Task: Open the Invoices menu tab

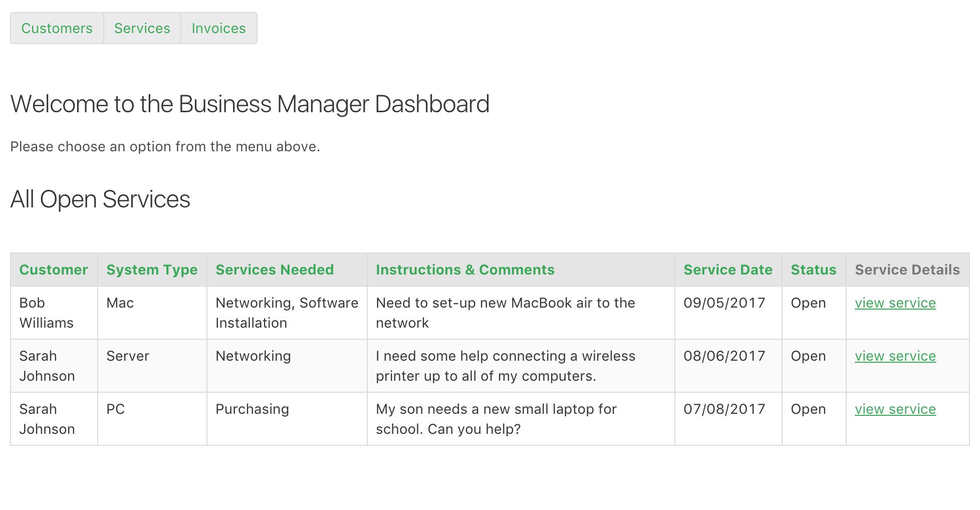Action: coord(218,28)
